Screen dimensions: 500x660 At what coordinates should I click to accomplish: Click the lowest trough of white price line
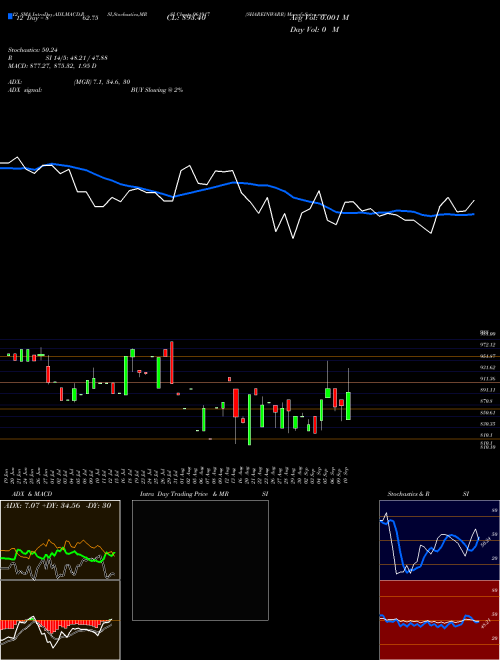(x=293, y=238)
